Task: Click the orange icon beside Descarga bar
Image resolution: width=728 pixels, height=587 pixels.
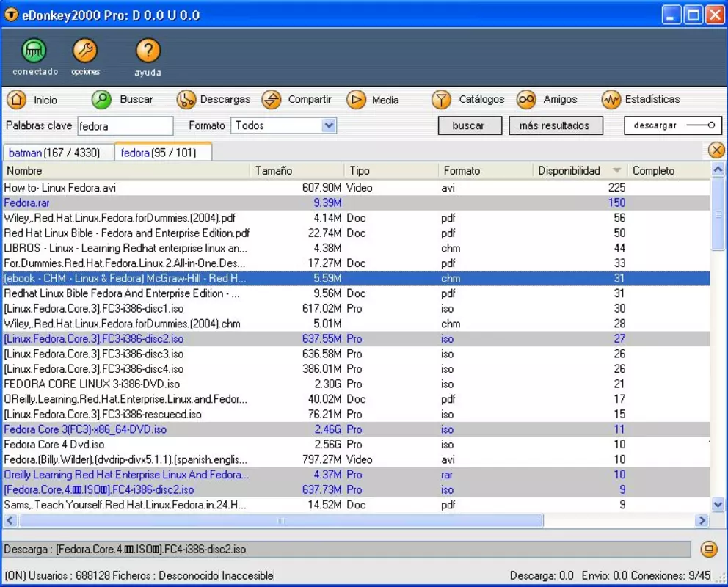Action: [708, 549]
